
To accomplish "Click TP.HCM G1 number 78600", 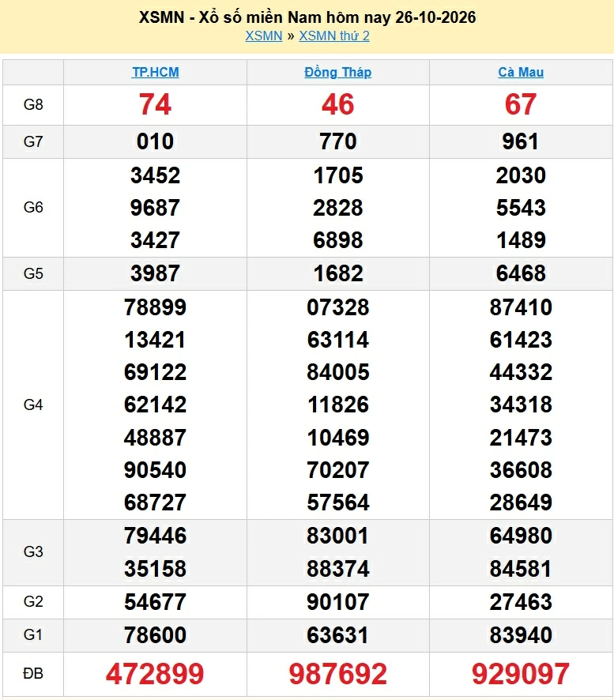I will click(x=155, y=635).
